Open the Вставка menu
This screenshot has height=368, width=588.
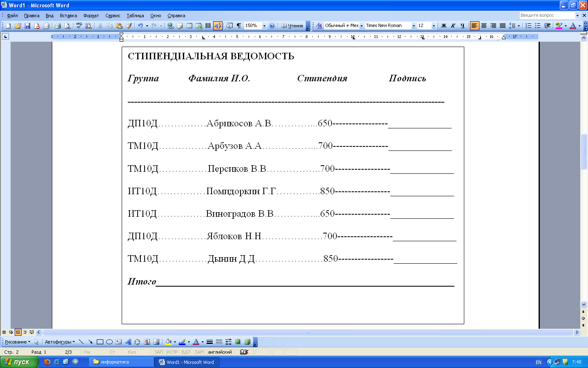(x=68, y=16)
